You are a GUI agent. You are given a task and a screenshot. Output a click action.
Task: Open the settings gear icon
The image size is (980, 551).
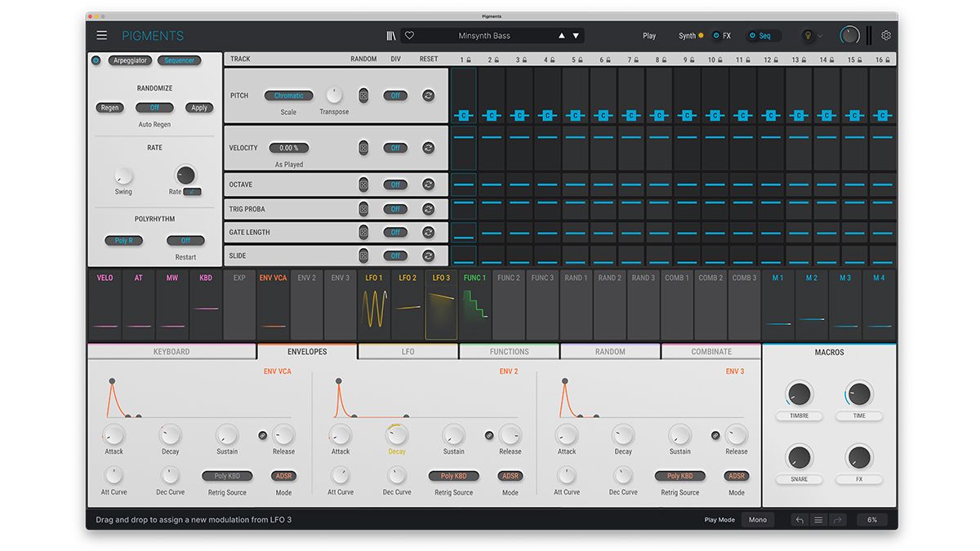pos(886,36)
